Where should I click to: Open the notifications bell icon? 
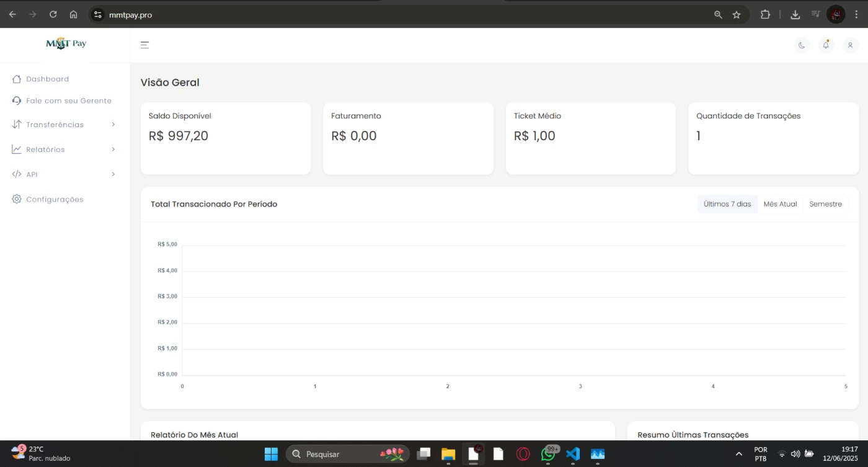pos(826,45)
